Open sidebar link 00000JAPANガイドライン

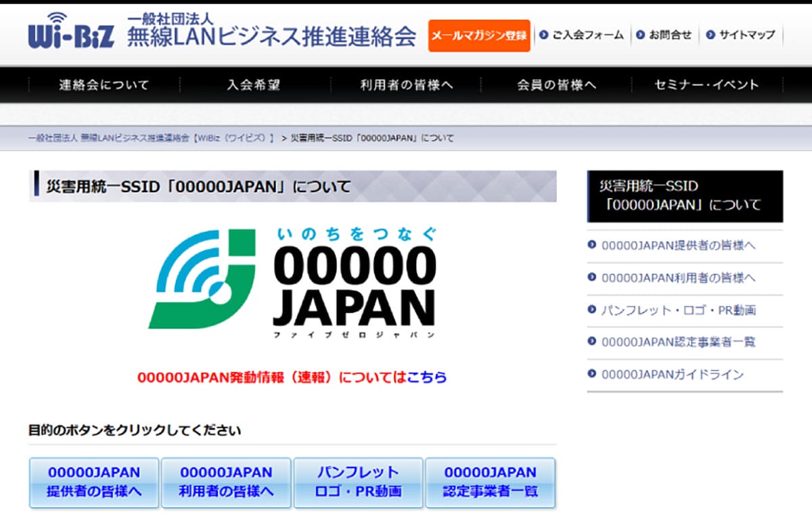coord(672,374)
